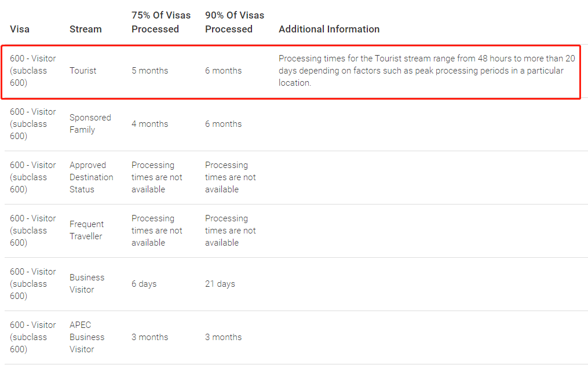Select the 75% Of Visas Processed header
This screenshot has width=588, height=365.
[161, 22]
